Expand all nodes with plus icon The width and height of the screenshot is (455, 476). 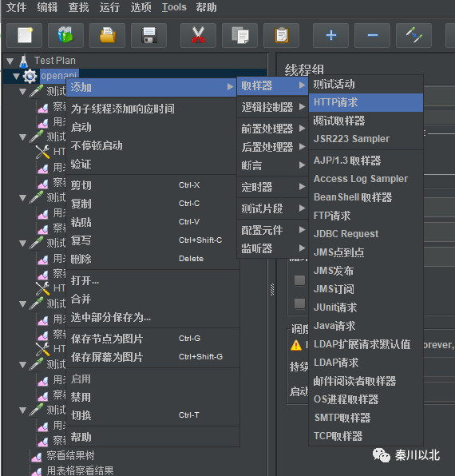pos(330,35)
